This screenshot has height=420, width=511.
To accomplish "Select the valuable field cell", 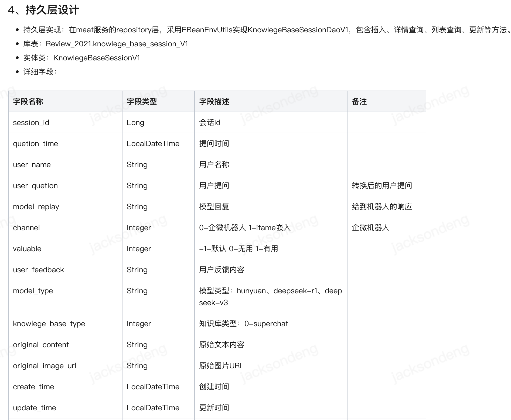I will (x=27, y=249).
